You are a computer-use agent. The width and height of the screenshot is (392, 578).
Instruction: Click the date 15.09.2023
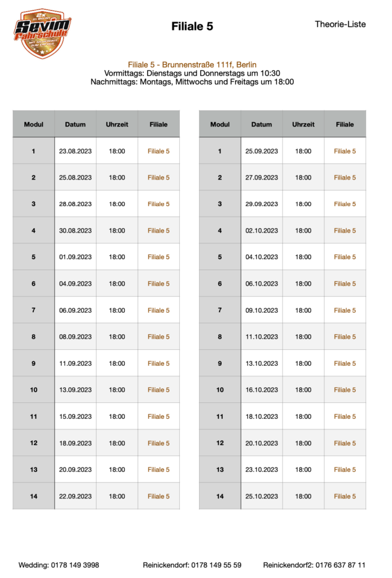point(75,417)
